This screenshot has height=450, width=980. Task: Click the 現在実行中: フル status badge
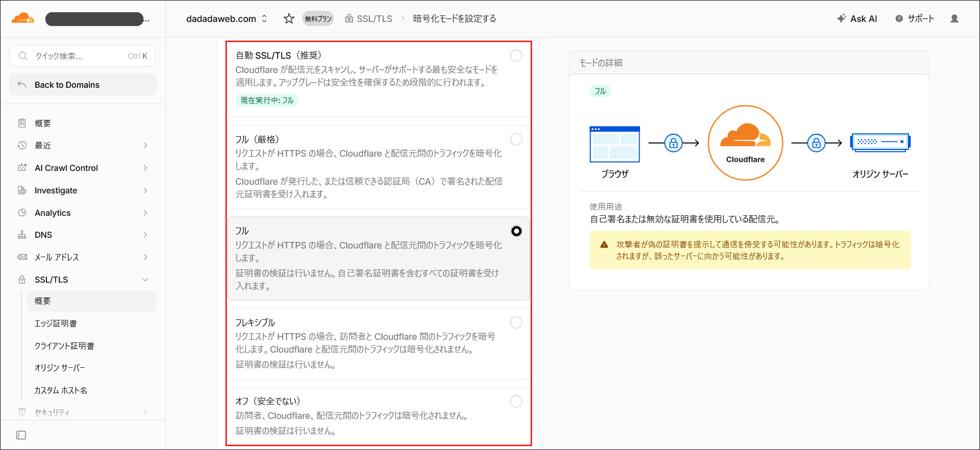tap(267, 101)
